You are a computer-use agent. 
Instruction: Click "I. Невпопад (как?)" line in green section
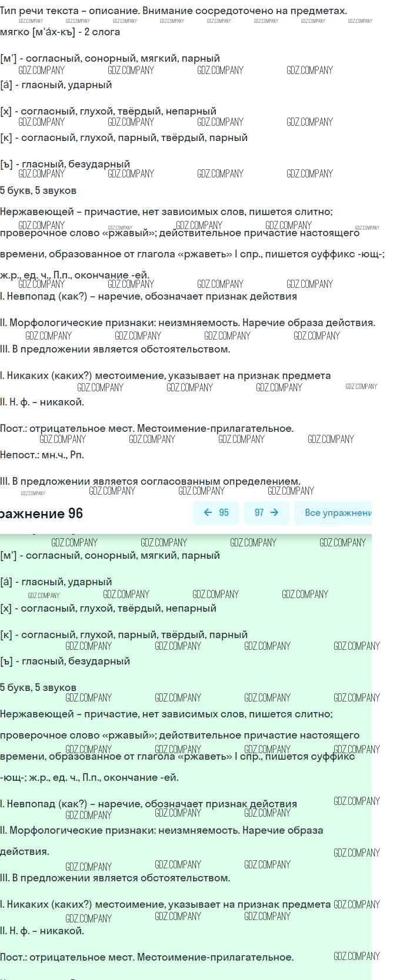point(148,804)
